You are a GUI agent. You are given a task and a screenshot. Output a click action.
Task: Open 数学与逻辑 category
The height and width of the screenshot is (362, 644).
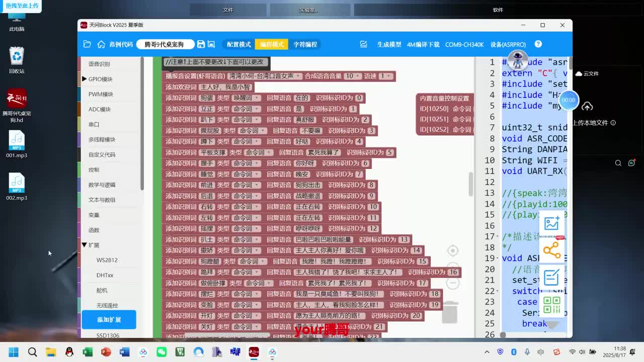tap(102, 185)
